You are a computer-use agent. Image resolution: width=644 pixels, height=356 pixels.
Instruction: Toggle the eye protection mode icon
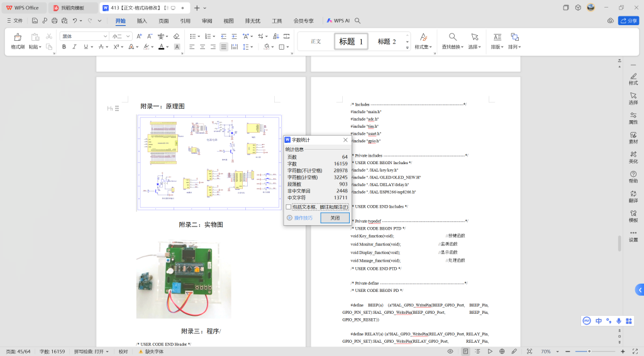coord(450,352)
